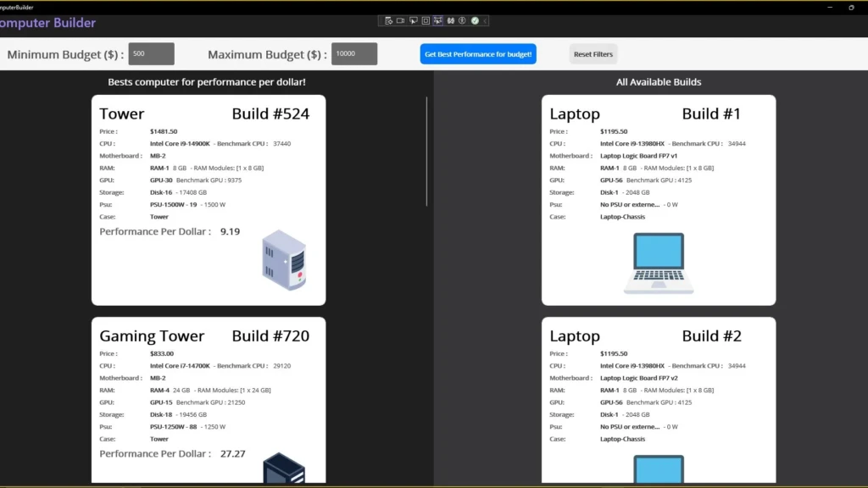Screen dimensions: 868x488
Task: Select the highlighted element selection icon
Action: coord(438,20)
